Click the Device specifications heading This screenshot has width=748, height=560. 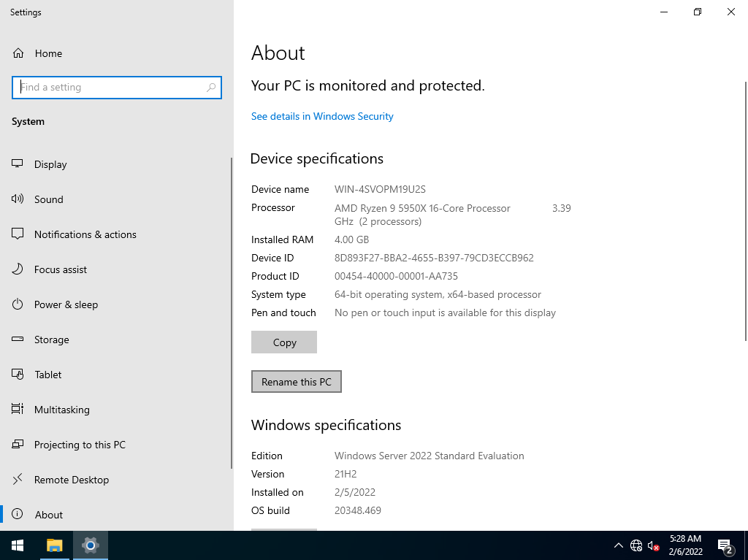[317, 159]
